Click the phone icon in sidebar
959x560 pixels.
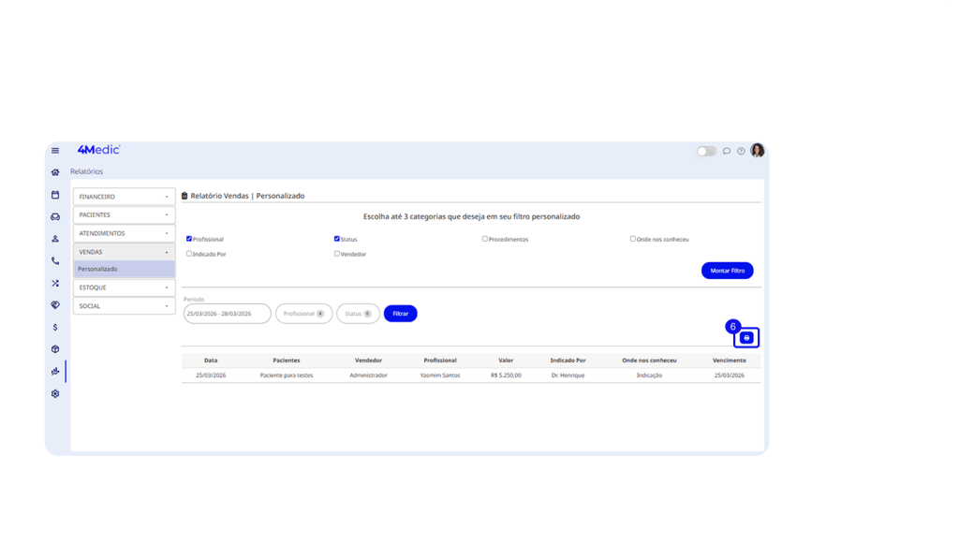pyautogui.click(x=55, y=261)
